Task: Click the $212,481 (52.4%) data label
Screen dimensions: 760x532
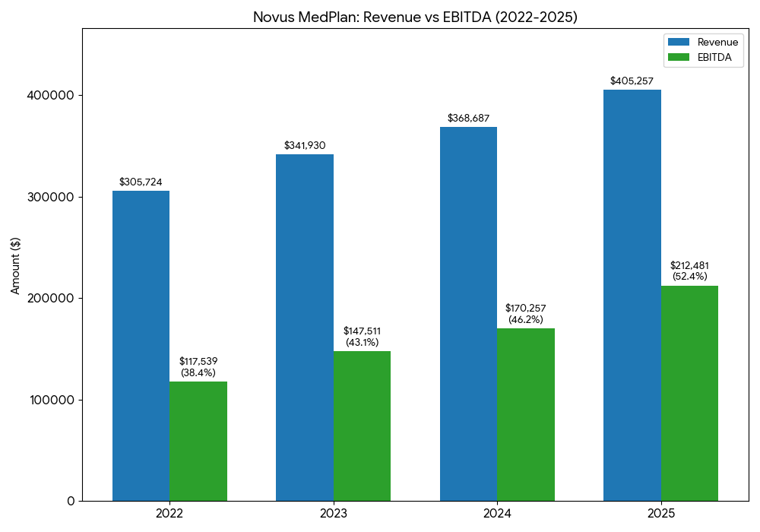Action: point(689,271)
